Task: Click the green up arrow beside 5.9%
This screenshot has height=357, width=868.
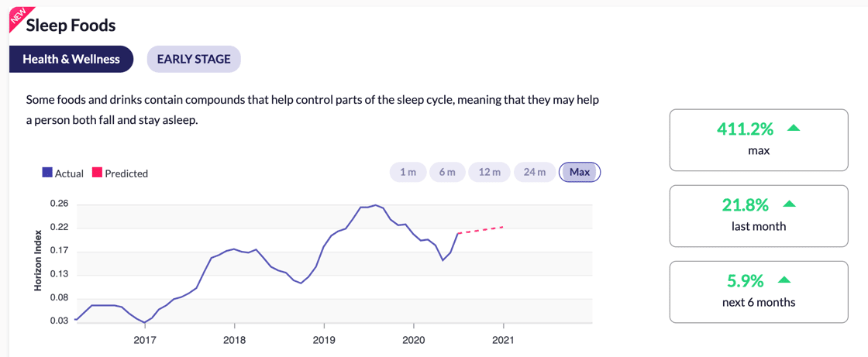Action: [x=784, y=280]
